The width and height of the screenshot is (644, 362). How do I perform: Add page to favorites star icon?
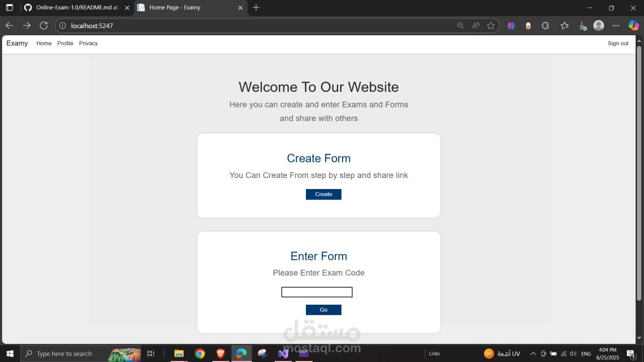click(491, 26)
